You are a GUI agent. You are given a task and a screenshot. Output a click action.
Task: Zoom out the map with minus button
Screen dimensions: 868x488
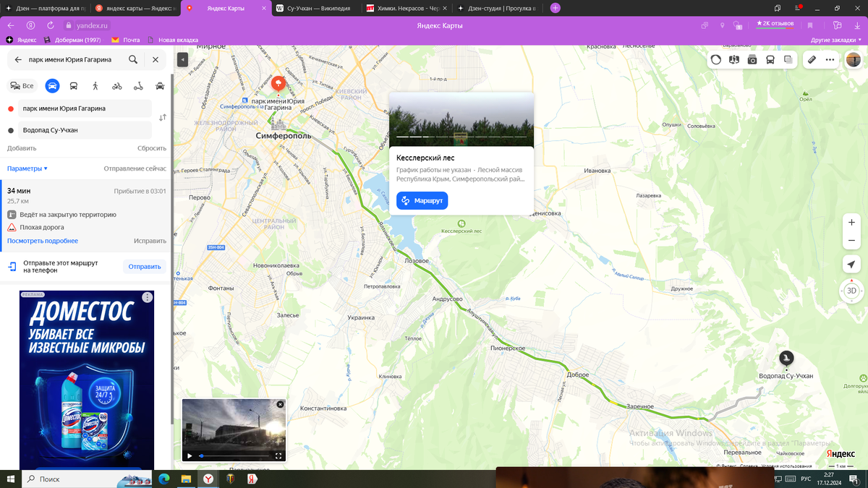851,240
